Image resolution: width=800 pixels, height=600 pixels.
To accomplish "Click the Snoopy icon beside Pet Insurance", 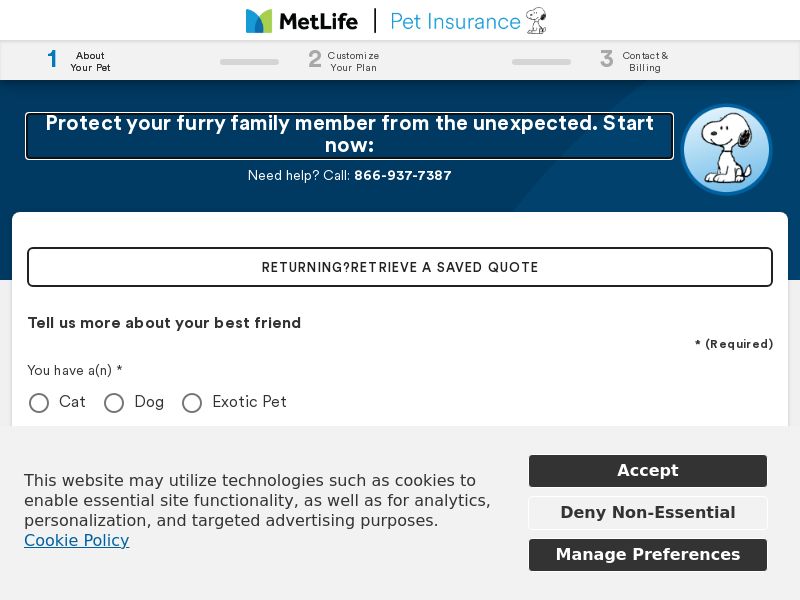I will coord(535,20).
